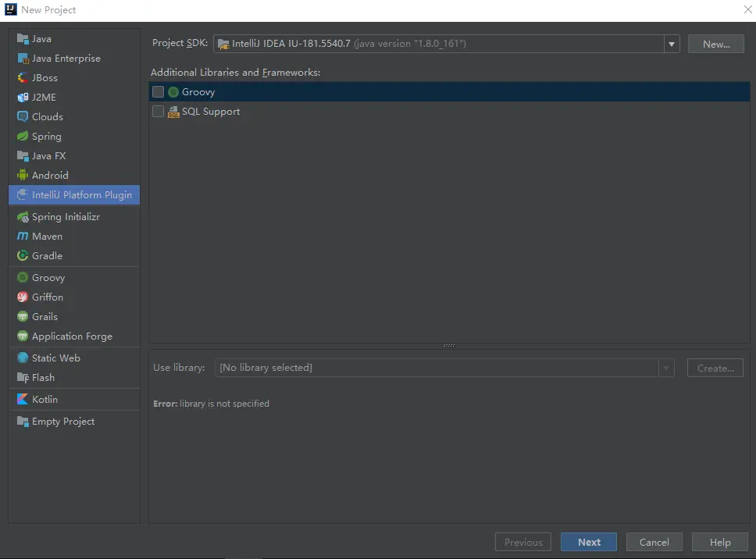Select the Java Enterprise icon

click(23, 59)
